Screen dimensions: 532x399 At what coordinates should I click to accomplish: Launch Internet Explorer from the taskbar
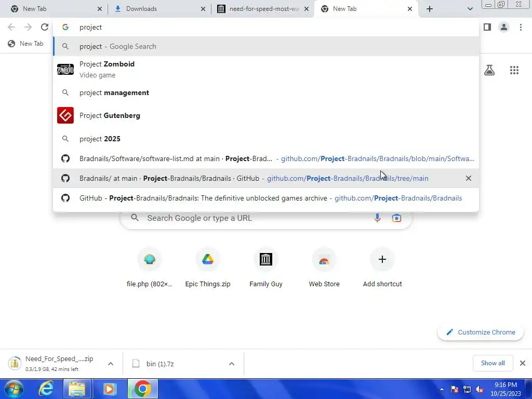coord(46,389)
